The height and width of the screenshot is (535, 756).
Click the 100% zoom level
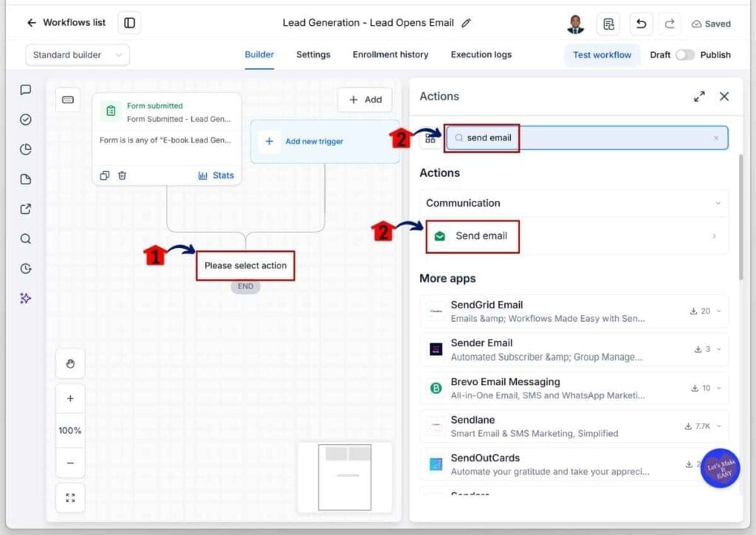pos(70,430)
